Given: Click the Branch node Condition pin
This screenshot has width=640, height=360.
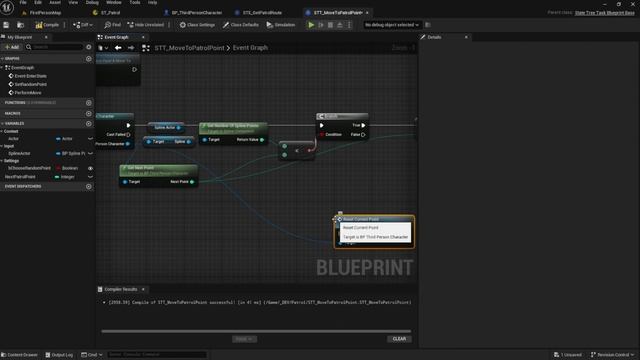Looking at the screenshot, I should (322, 135).
